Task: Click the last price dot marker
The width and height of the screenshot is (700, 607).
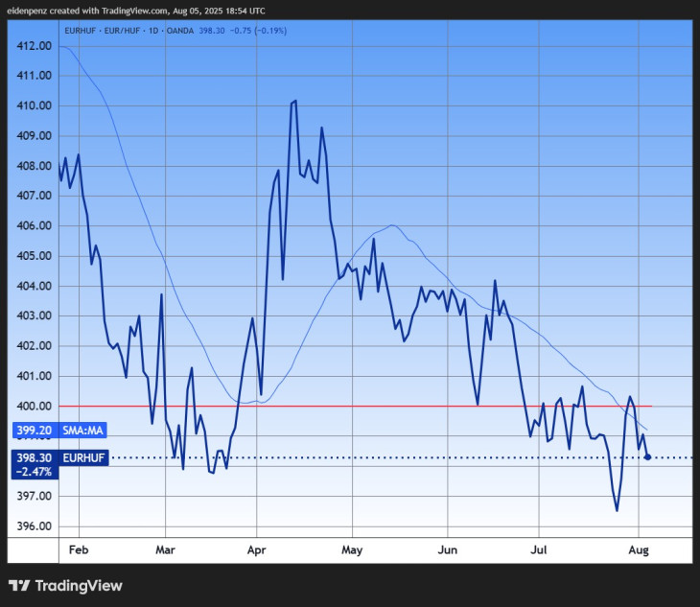Action: (x=648, y=457)
